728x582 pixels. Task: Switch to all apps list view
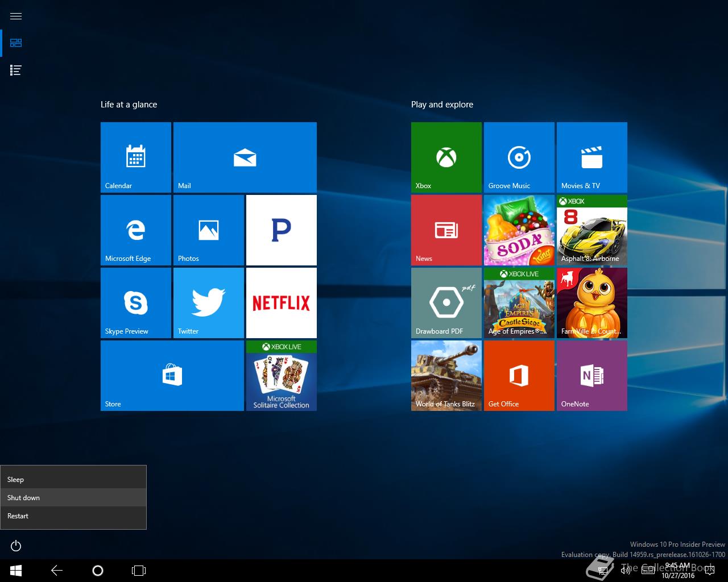(16, 70)
